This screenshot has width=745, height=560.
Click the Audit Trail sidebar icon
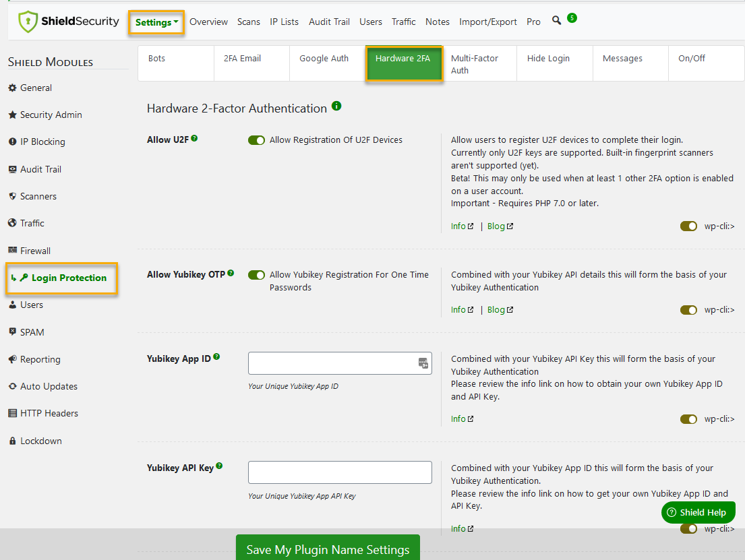[x=12, y=169]
